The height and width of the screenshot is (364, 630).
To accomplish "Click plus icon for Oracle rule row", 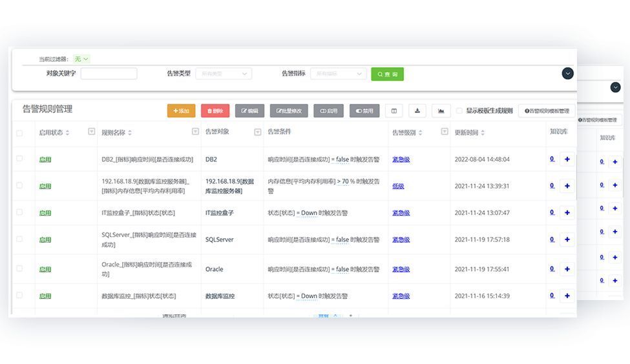I will pyautogui.click(x=567, y=269).
